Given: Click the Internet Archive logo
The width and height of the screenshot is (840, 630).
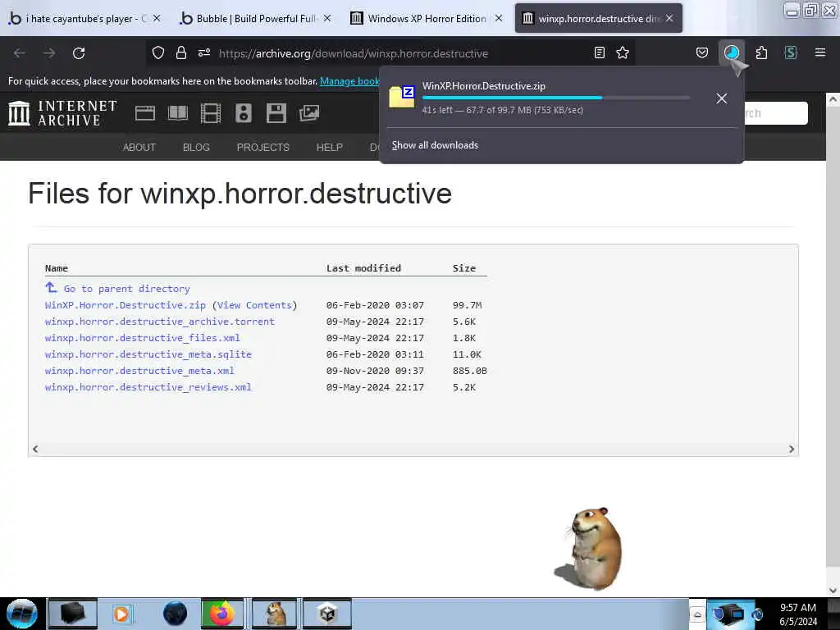Looking at the screenshot, I should coord(62,113).
